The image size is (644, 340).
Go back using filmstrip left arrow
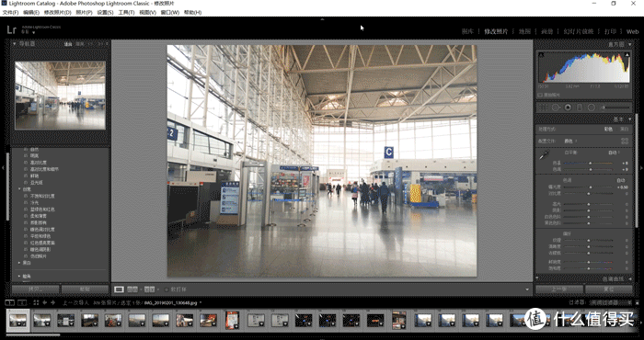(45, 302)
